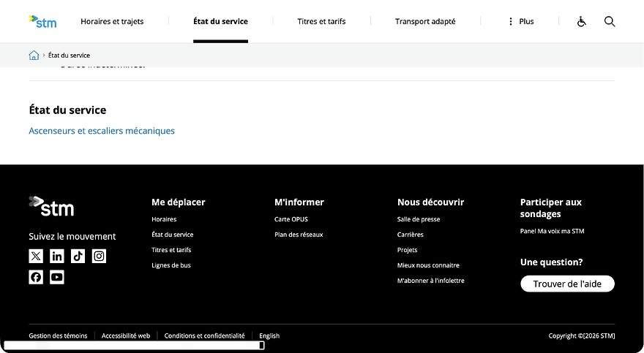Open Carrières link
644x353 pixels.
click(x=411, y=235)
